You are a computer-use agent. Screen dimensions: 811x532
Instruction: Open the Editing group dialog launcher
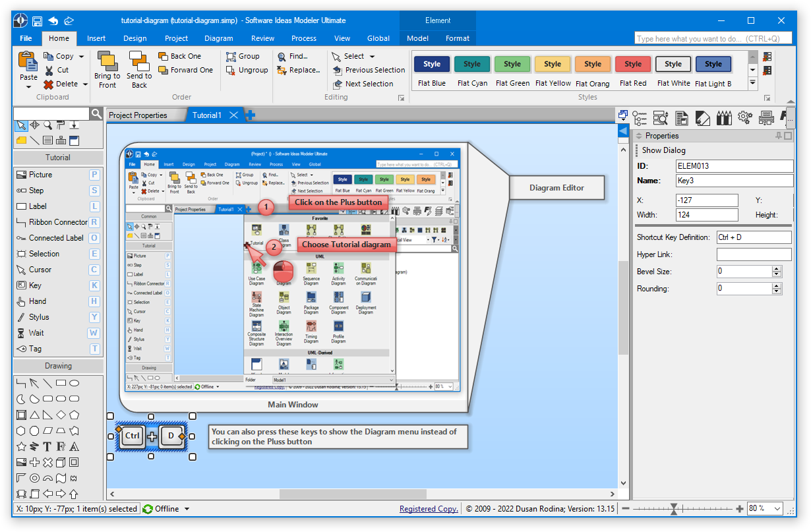(401, 98)
